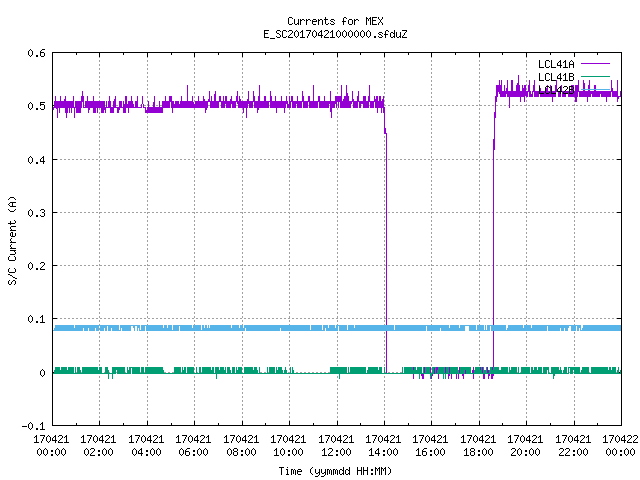Click the green LCL41B legend line sample
Viewport: 640px width, 480px height.
tap(595, 76)
